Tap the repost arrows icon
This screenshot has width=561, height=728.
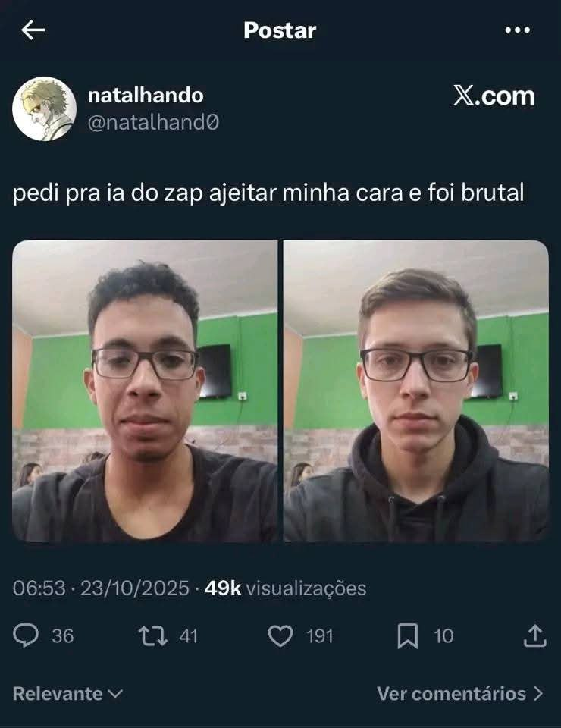point(153,636)
